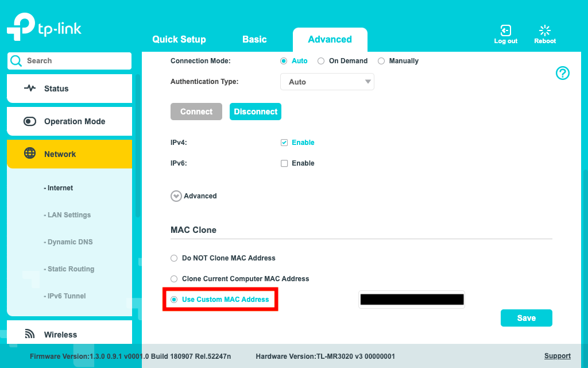588x368 pixels.
Task: Click the Operation Mode toggle icon
Action: [30, 121]
